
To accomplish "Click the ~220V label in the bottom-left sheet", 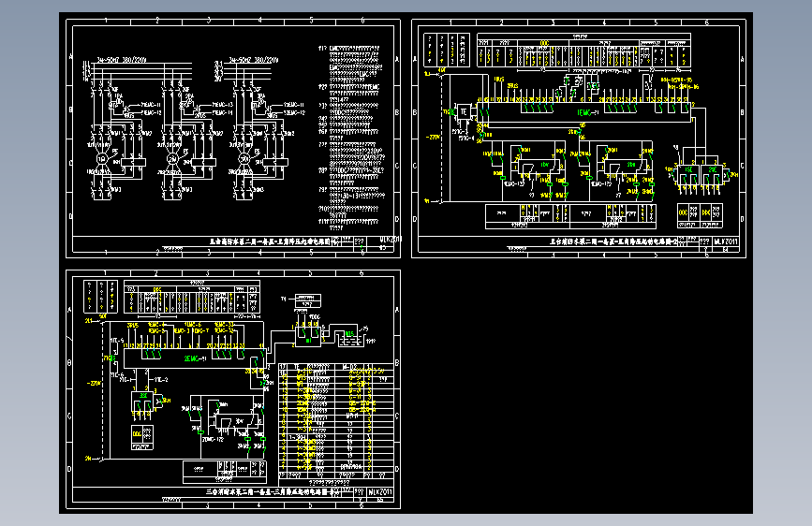I will tap(94, 384).
